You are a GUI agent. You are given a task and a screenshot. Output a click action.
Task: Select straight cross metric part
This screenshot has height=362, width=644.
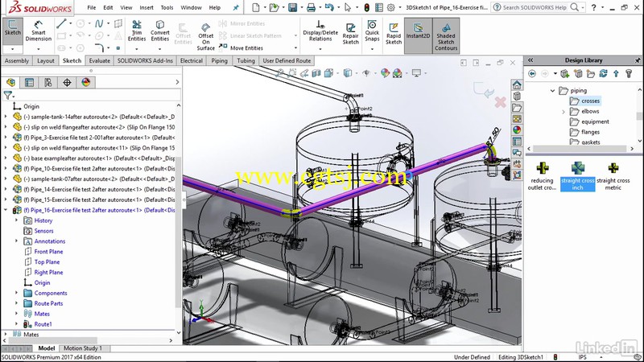coord(613,175)
